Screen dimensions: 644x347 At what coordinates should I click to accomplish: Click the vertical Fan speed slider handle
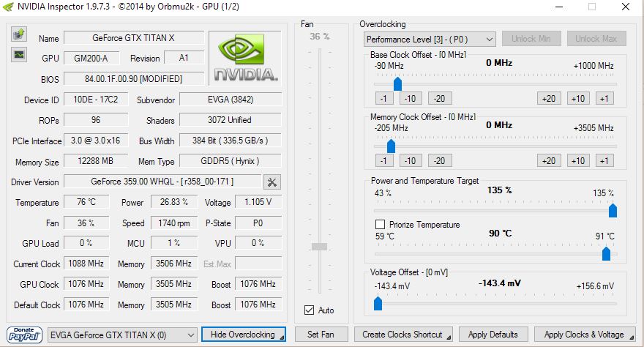pos(320,247)
